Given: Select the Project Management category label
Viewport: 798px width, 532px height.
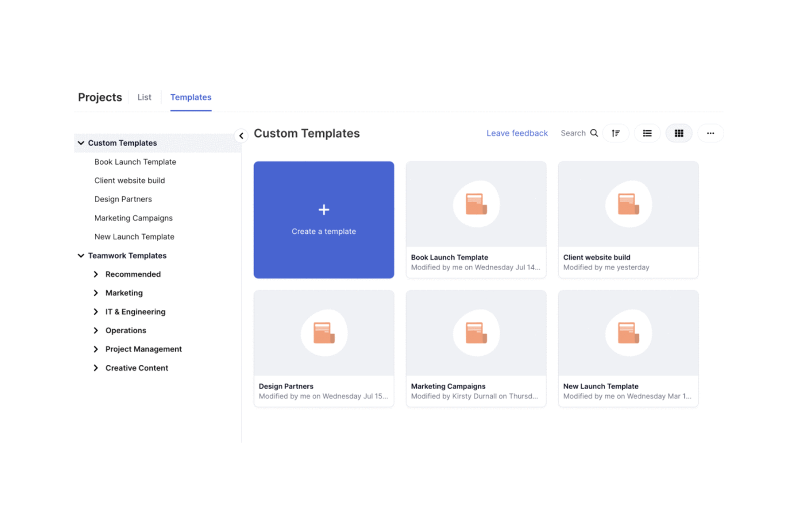Looking at the screenshot, I should pos(143,349).
